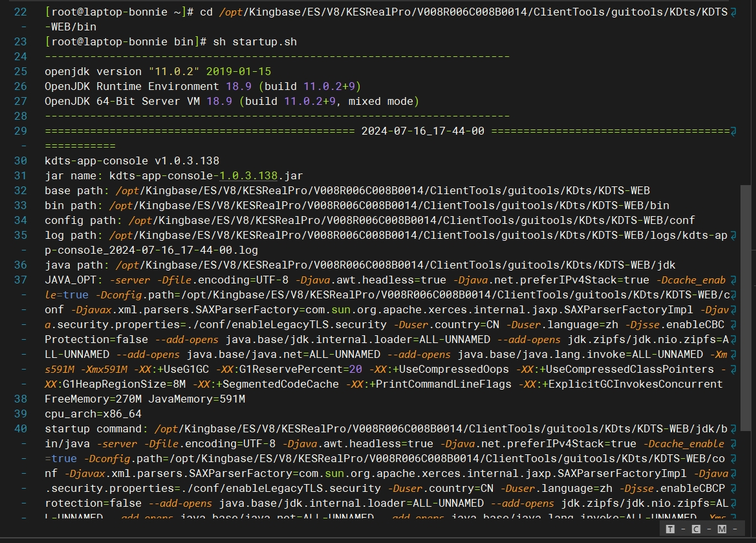Viewport: 756px width, 543px height.
Task: Click the 'G1ReservePercent=20' setting
Action: pyautogui.click(x=300, y=370)
